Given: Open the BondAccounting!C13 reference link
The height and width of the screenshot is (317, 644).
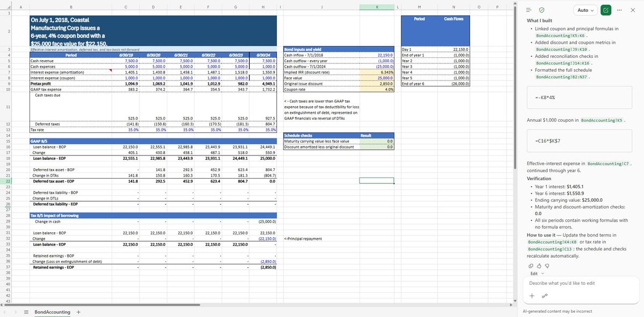Looking at the screenshot, I should coord(548,249).
